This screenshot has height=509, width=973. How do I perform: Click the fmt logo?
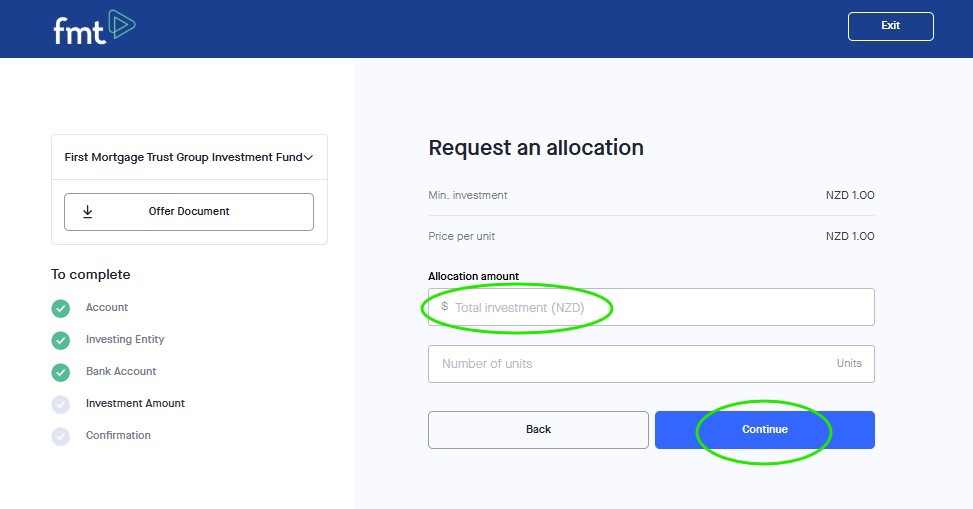94,28
